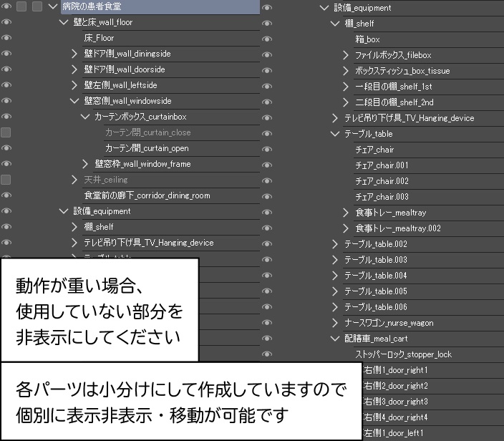
Task: Expand the 天井_ceiling group
Action: coord(74,180)
